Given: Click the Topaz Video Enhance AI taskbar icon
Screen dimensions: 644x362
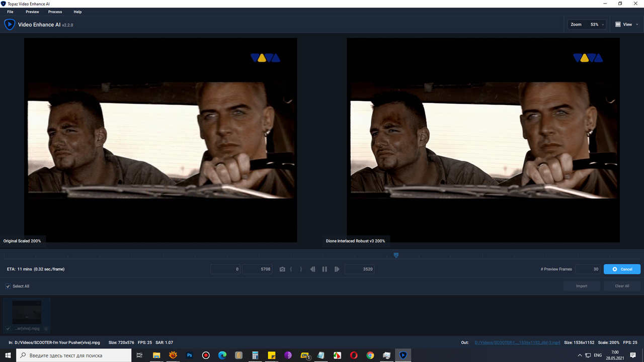Looking at the screenshot, I should pyautogui.click(x=403, y=355).
